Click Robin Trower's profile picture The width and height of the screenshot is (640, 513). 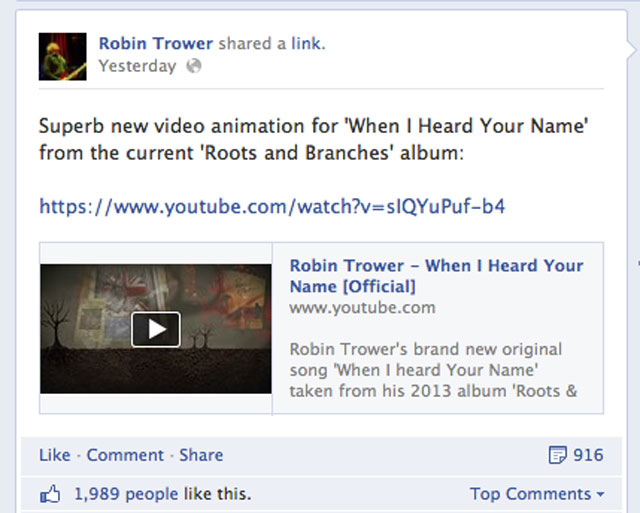pos(62,56)
